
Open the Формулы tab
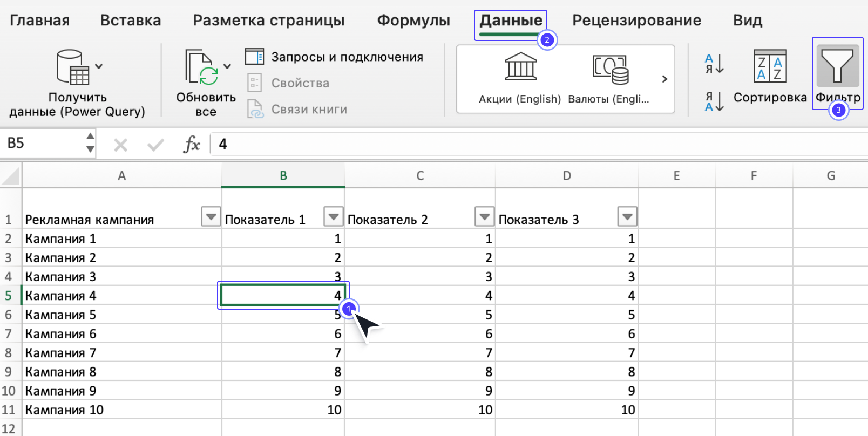tap(413, 21)
